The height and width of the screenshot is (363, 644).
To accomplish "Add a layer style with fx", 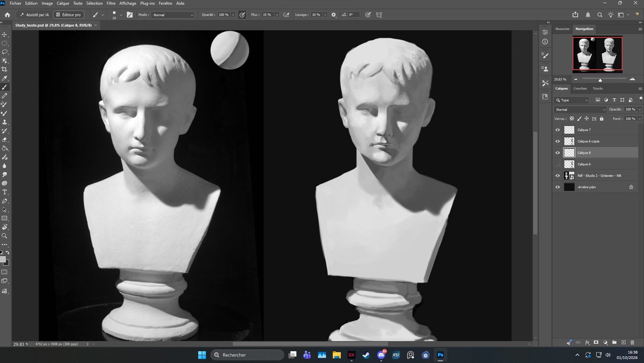I will [587, 342].
